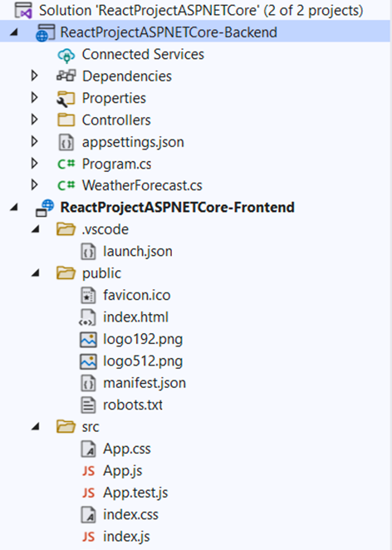
Task: Click the logo192.png image icon
Action: [x=88, y=340]
